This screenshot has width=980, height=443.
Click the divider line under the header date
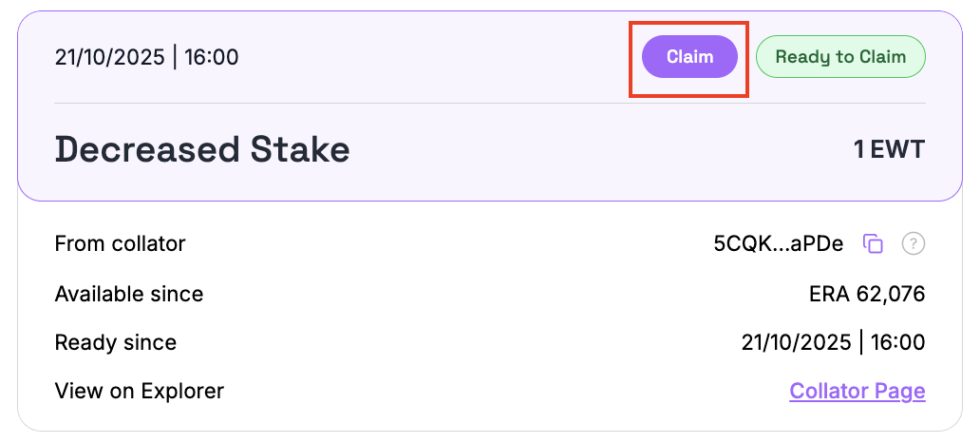click(380, 103)
